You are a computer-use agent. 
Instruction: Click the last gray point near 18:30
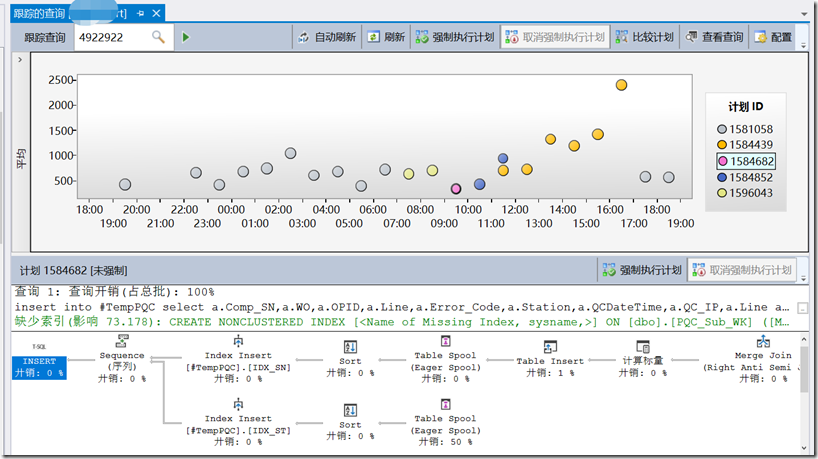[x=669, y=177]
